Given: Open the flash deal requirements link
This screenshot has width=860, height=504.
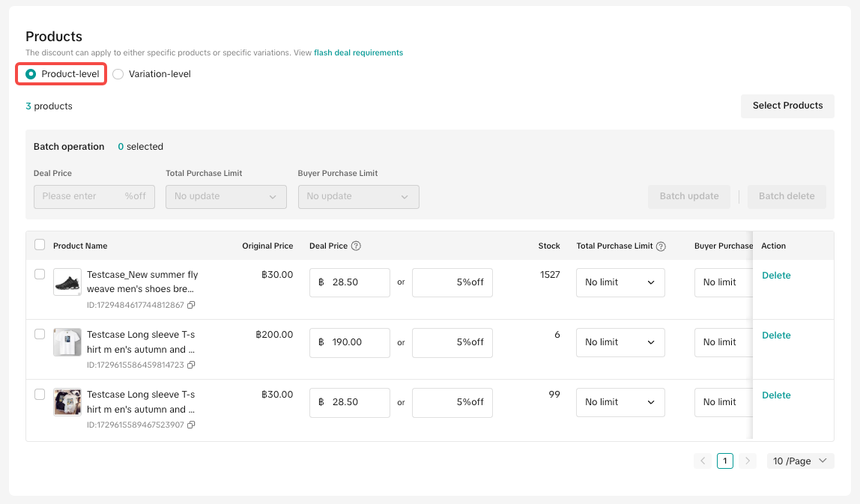Looking at the screenshot, I should 358,53.
